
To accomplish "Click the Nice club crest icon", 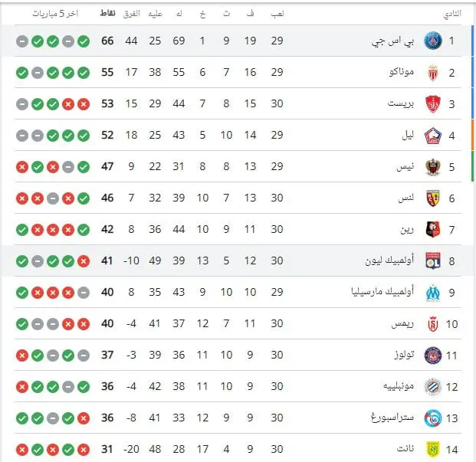I will click(x=433, y=167).
